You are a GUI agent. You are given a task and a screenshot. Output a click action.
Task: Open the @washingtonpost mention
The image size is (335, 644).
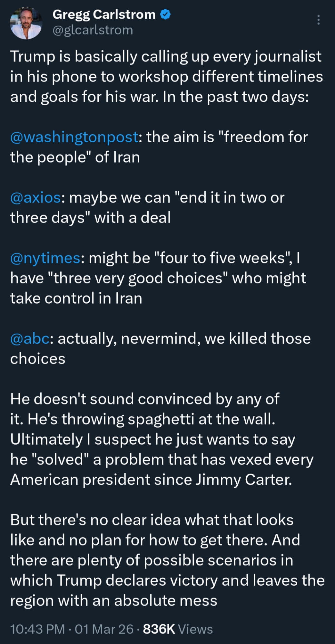74,137
